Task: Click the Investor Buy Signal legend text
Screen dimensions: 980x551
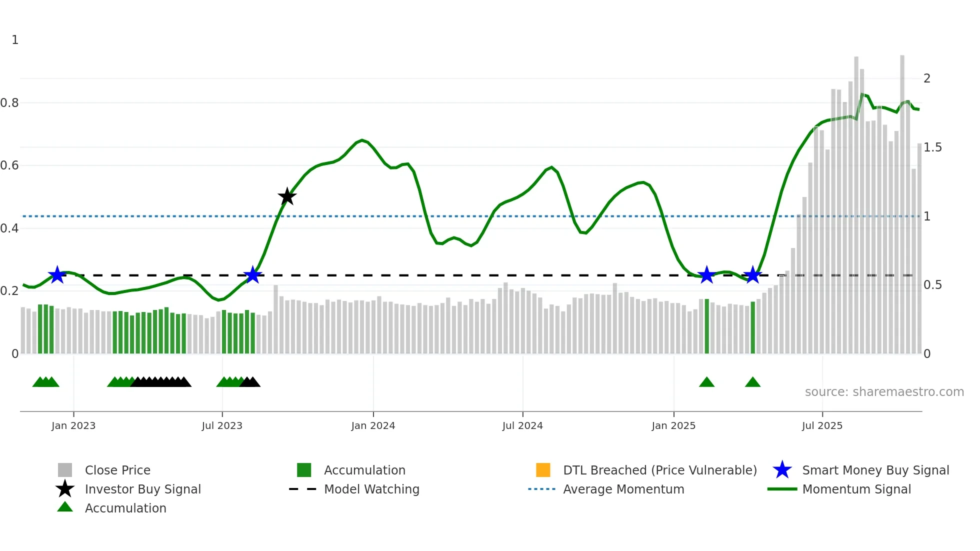Action: click(143, 489)
